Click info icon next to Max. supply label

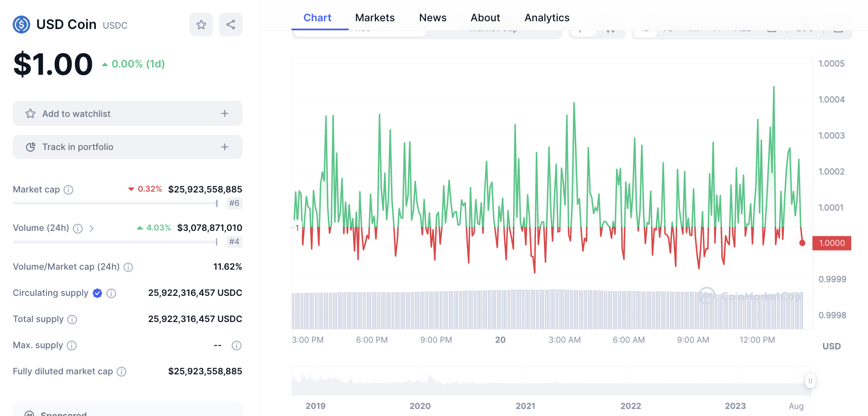[x=71, y=346]
